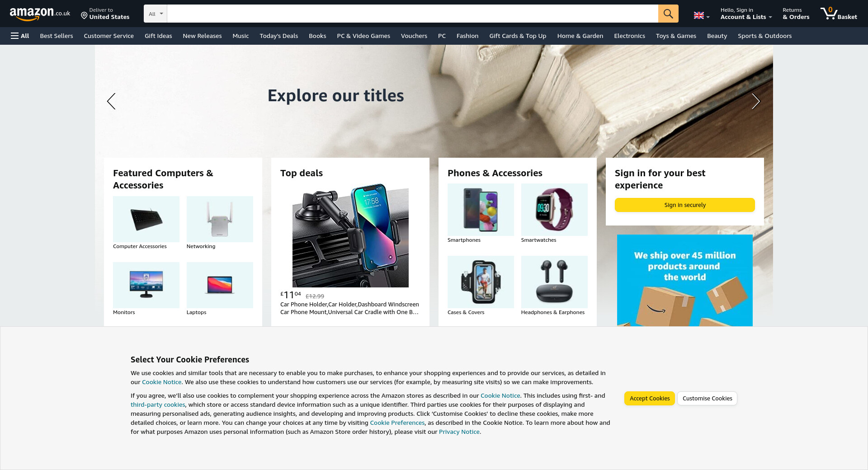Open the Privacy Notice link
This screenshot has height=470, width=868.
coord(459,432)
